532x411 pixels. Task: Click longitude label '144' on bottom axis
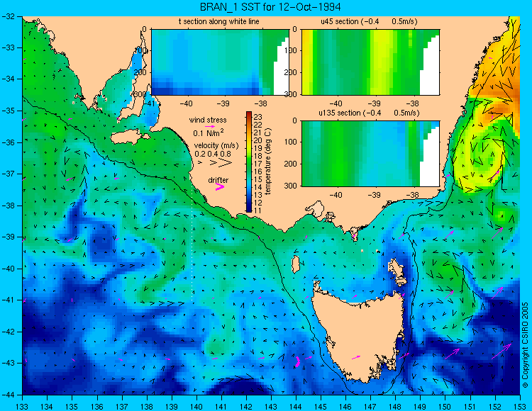pyautogui.click(x=296, y=407)
